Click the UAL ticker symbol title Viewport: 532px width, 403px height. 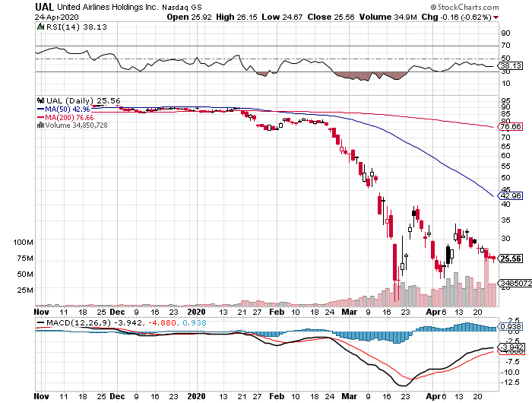(44, 7)
